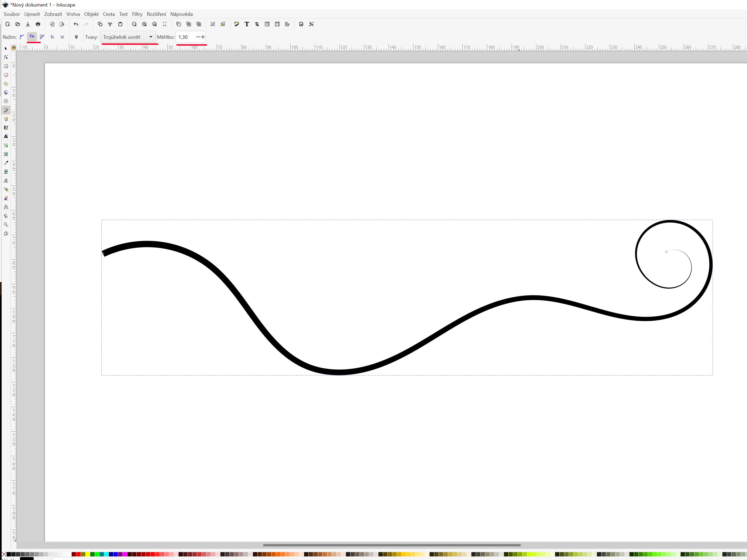Image resolution: width=747 pixels, height=560 pixels.
Task: Open the Tvary shape dropdown
Action: pyautogui.click(x=128, y=37)
